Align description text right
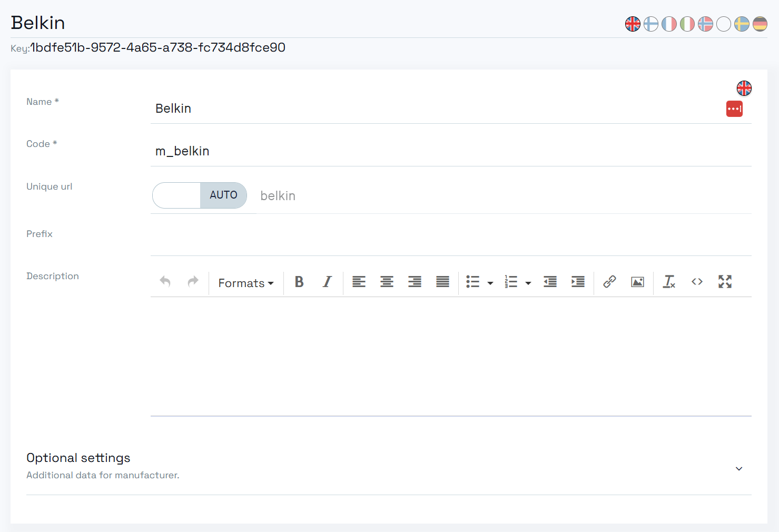Image resolution: width=779 pixels, height=532 pixels. coord(415,282)
